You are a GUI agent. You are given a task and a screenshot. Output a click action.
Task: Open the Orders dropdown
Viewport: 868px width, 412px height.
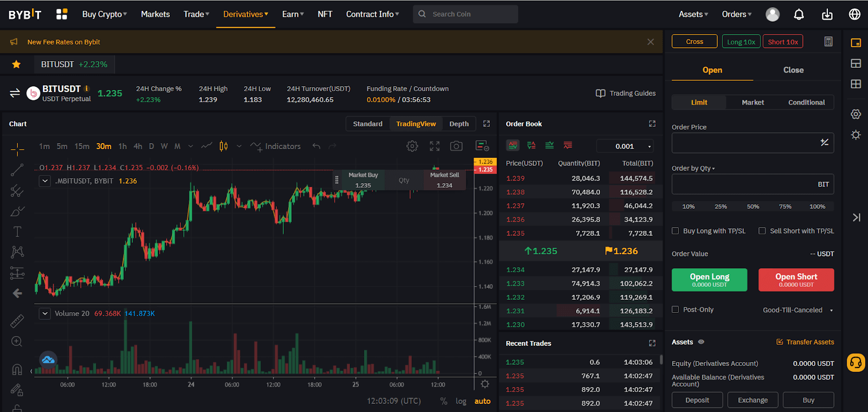(x=737, y=14)
